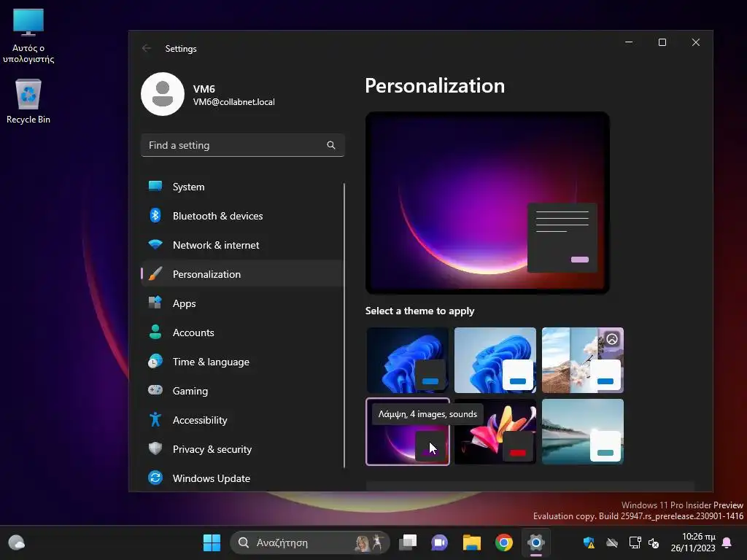
Task: Open the Windows Update refresh icon
Action: (155, 478)
